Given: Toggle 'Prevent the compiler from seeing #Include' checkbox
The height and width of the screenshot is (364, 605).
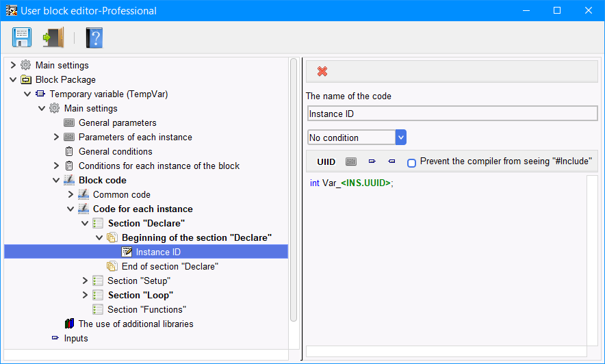Looking at the screenshot, I should [412, 163].
